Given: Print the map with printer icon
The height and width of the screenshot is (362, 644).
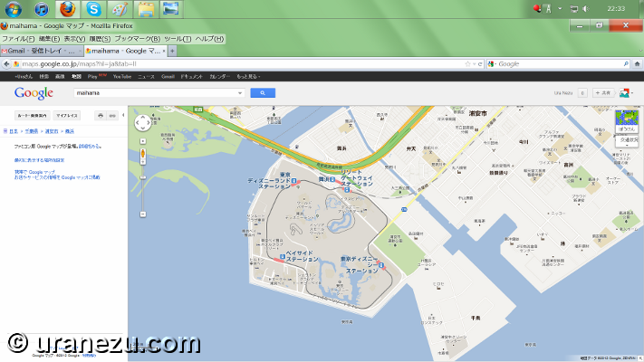Looking at the screenshot, I should 101,116.
